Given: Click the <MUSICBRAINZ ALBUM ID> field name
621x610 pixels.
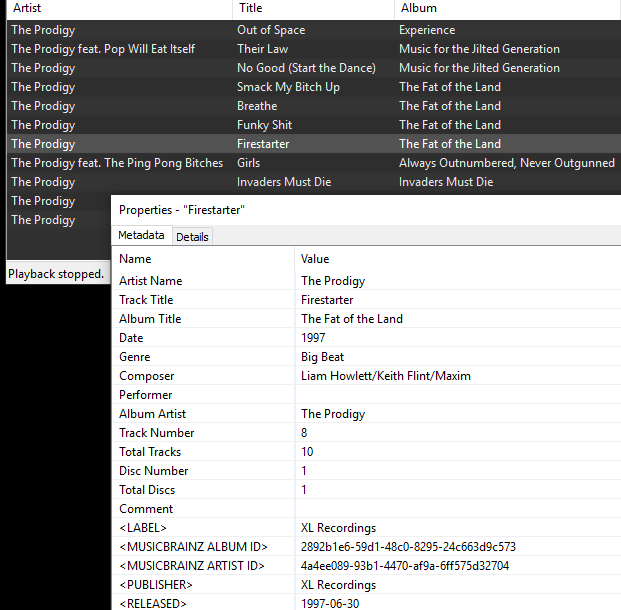Looking at the screenshot, I should 193,547.
